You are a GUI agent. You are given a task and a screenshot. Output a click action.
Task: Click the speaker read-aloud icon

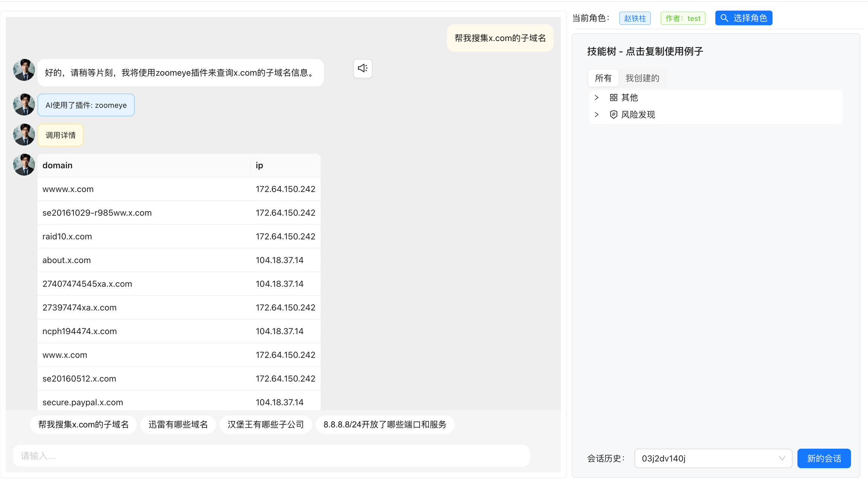(x=362, y=69)
